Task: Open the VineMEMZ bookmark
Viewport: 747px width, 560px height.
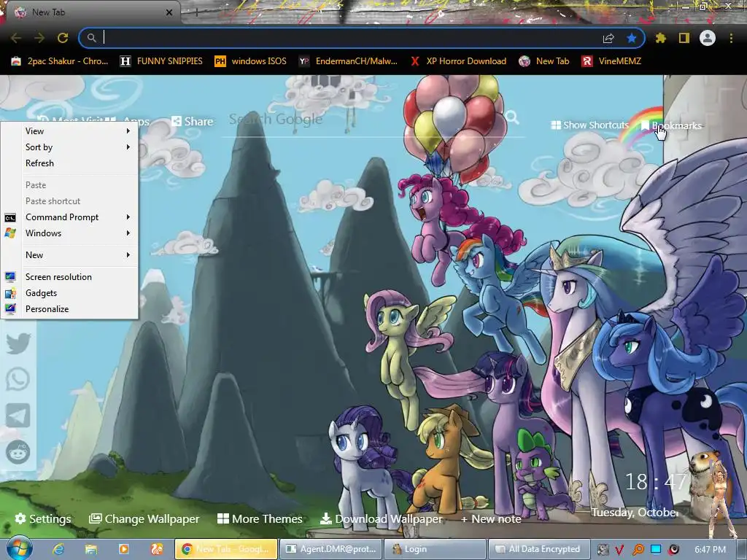Action: [x=611, y=61]
